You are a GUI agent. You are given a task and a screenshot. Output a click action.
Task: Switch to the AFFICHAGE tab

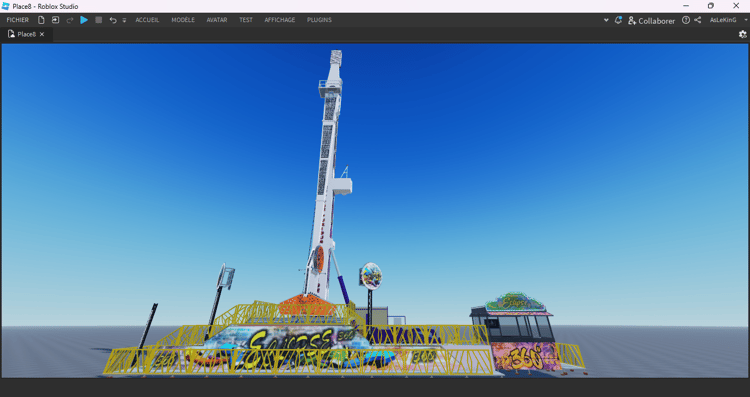280,20
